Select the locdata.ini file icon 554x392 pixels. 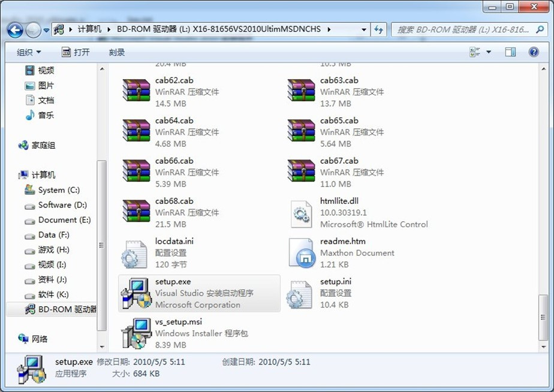coord(134,254)
